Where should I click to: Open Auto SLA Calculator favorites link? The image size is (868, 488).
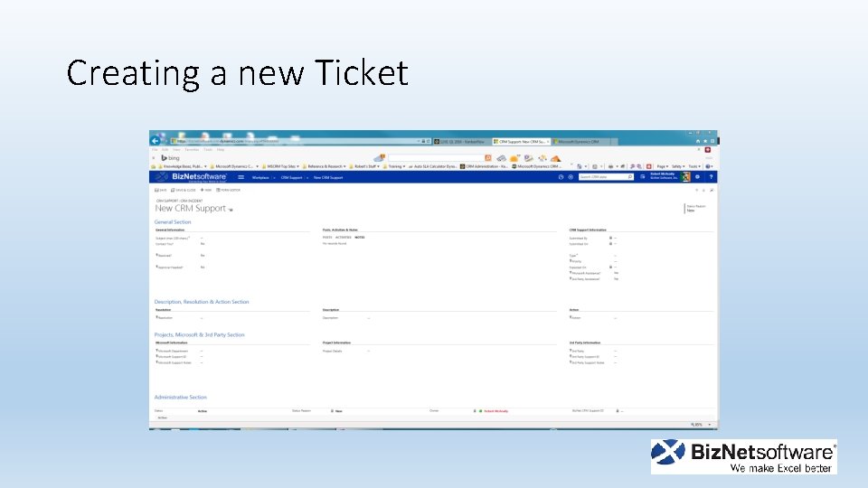(433, 166)
